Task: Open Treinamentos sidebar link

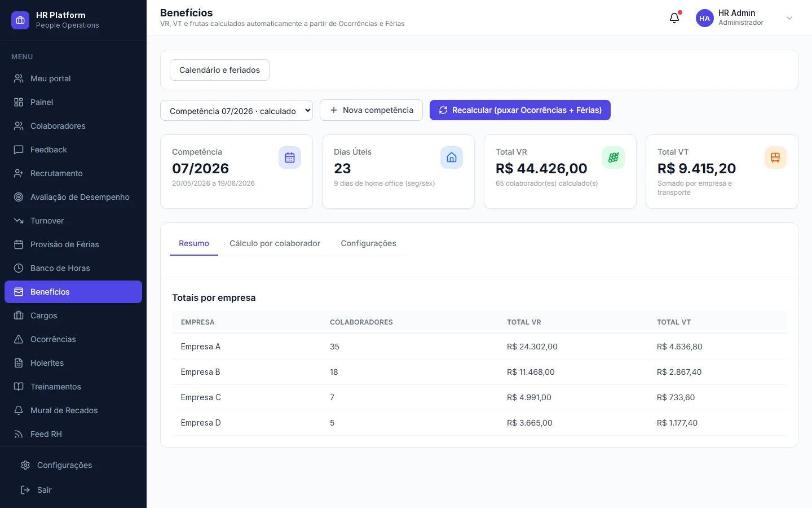Action: point(73,387)
